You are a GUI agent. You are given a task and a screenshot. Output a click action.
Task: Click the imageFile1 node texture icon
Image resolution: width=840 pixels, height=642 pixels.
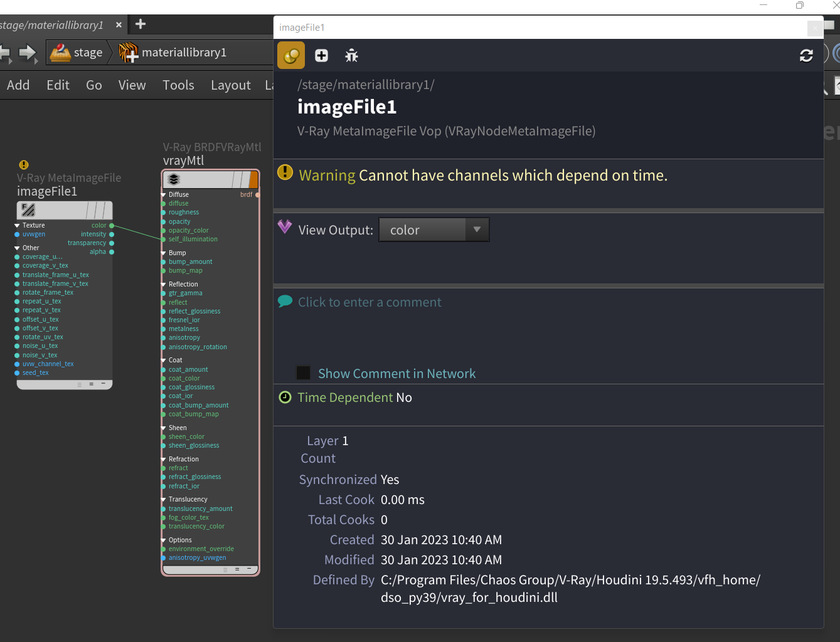click(28, 209)
